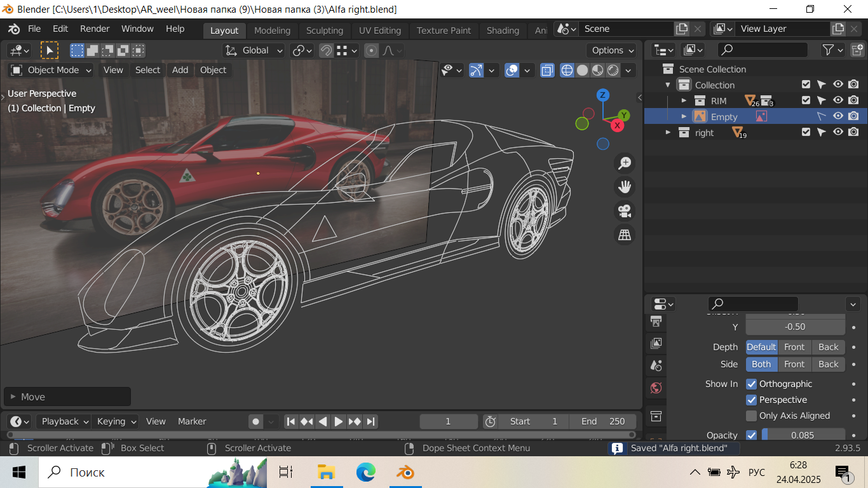Set Depth to Front
Viewport: 868px width, 488px height.
point(794,347)
